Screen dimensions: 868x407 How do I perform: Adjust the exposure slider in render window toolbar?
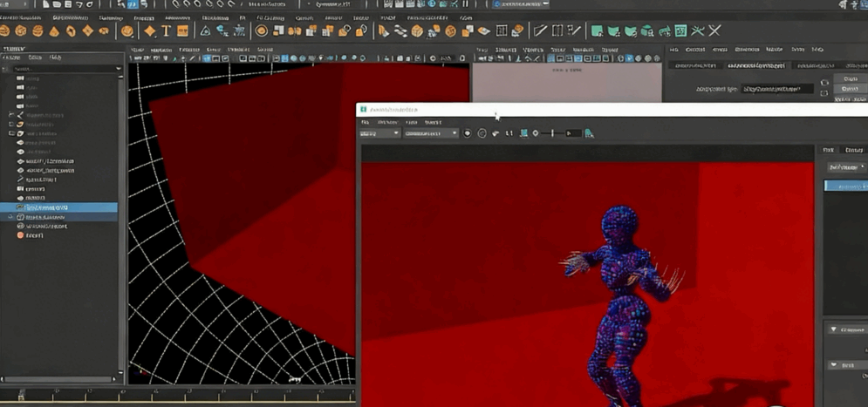(552, 133)
